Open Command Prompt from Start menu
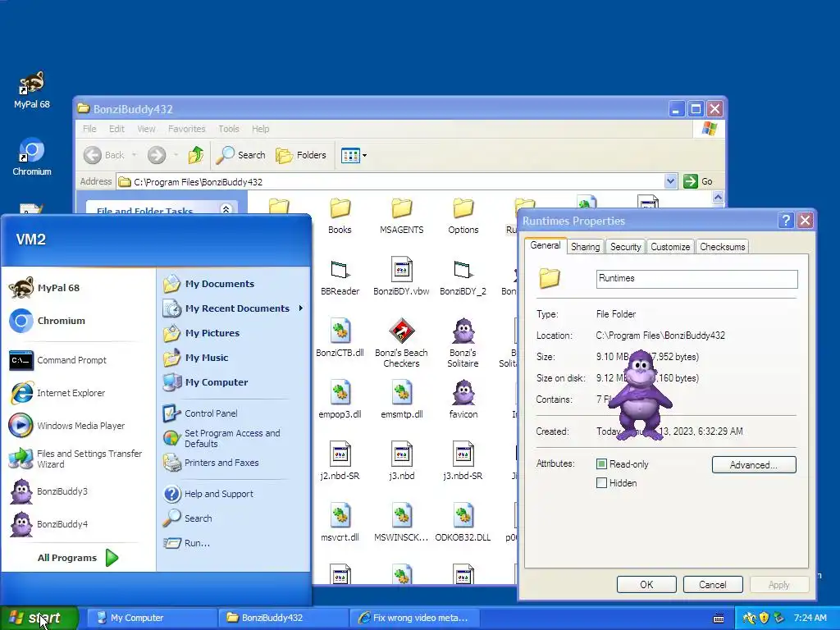The width and height of the screenshot is (840, 630). pyautogui.click(x=58, y=360)
